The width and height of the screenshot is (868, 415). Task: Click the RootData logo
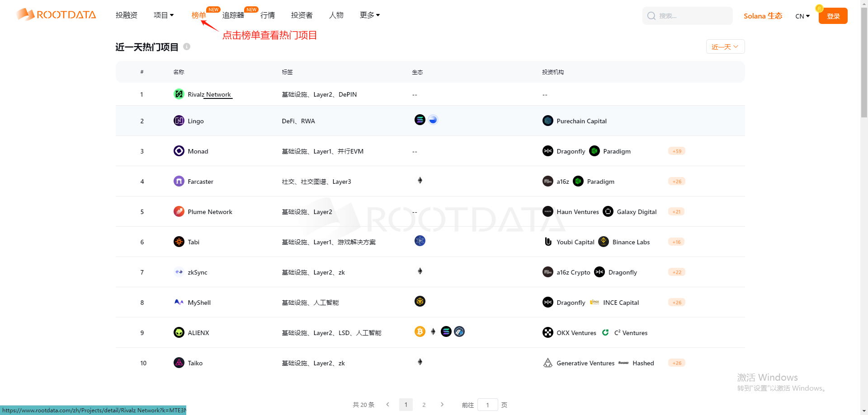pos(56,14)
